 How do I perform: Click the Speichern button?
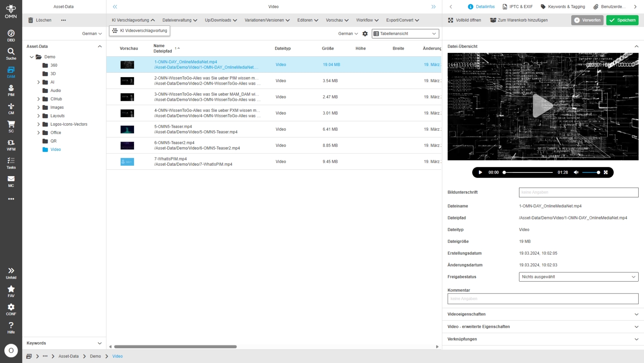[622, 20]
